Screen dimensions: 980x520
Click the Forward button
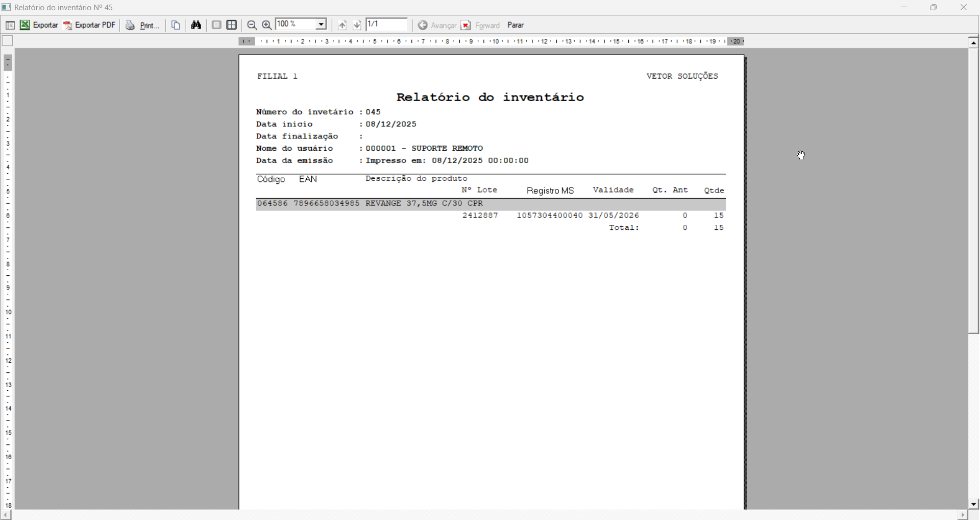point(481,25)
